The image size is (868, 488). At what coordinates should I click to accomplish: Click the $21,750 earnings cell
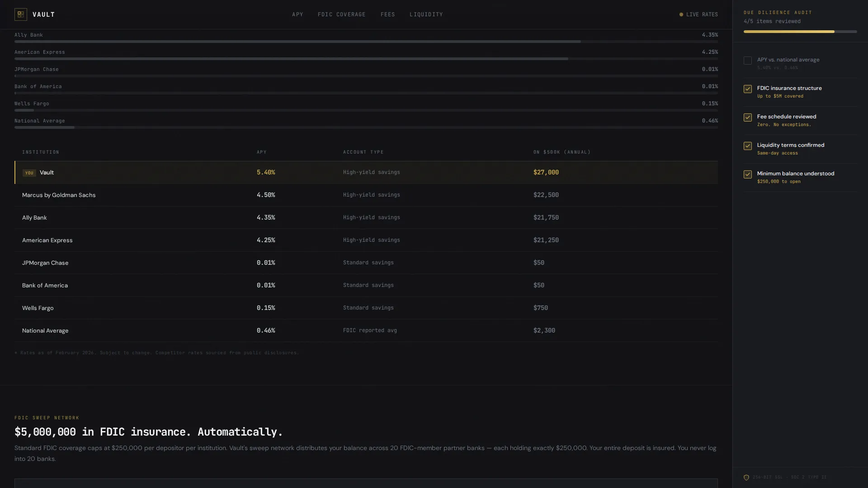546,217
